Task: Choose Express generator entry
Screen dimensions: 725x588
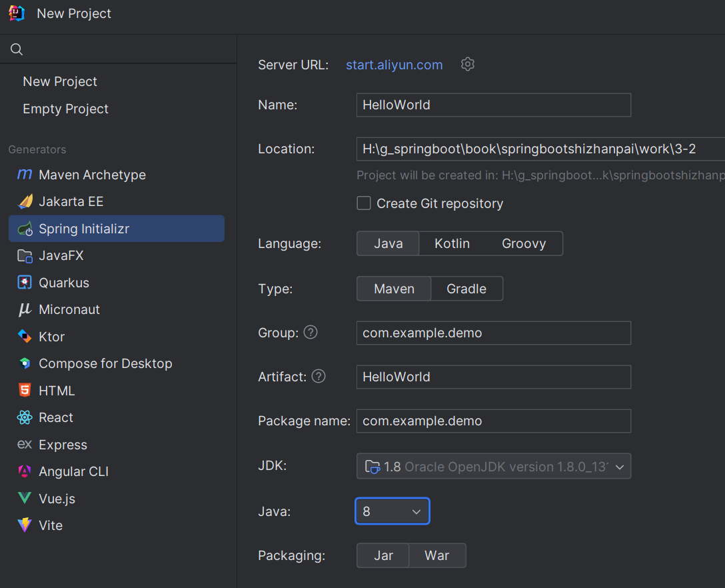Action: 117,444
